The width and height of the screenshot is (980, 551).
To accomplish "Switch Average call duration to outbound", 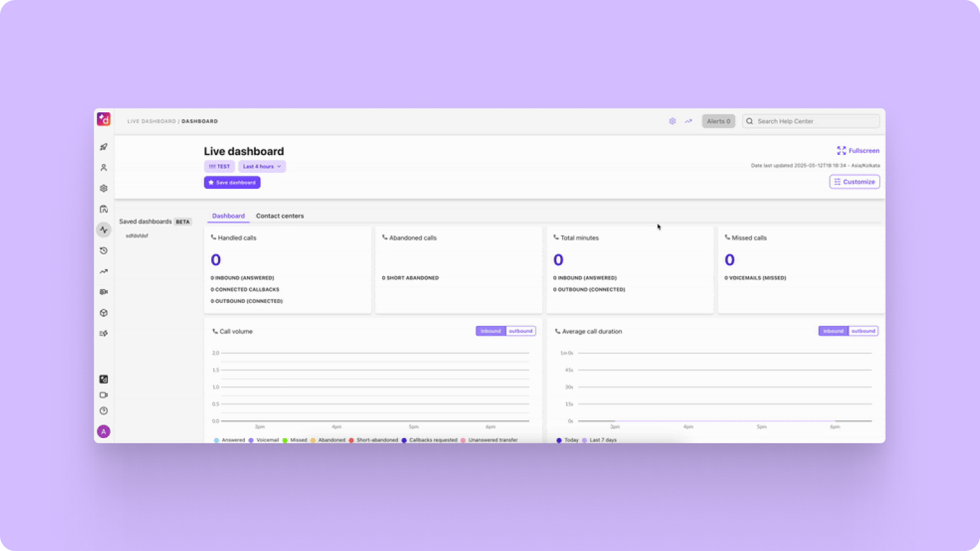I will pos(863,331).
